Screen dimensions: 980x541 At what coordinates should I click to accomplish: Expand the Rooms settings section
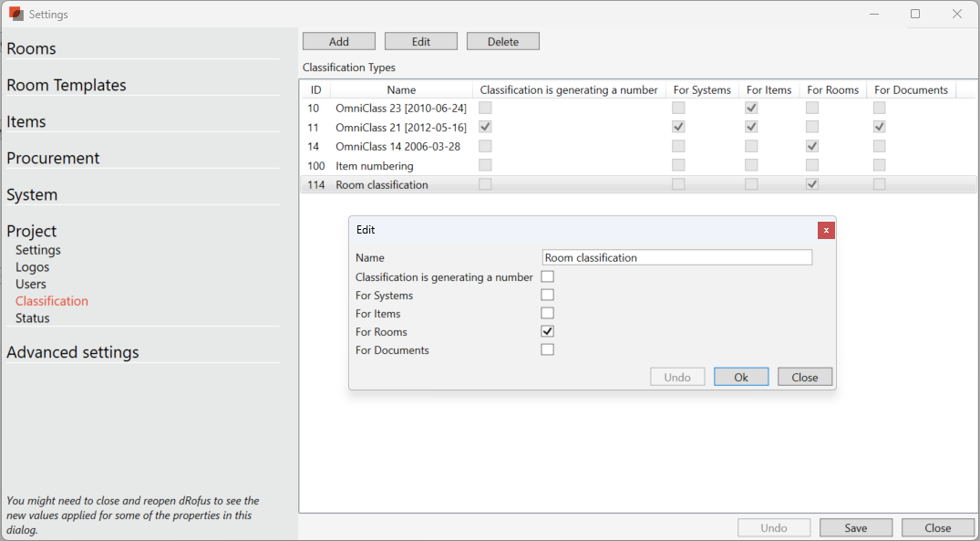tap(31, 48)
